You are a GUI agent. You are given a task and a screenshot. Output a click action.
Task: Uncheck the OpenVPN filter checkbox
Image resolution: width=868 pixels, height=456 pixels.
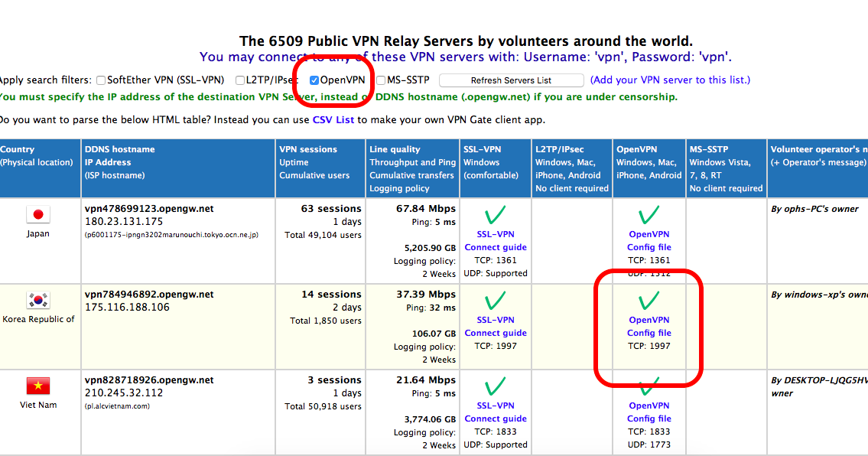tap(313, 80)
